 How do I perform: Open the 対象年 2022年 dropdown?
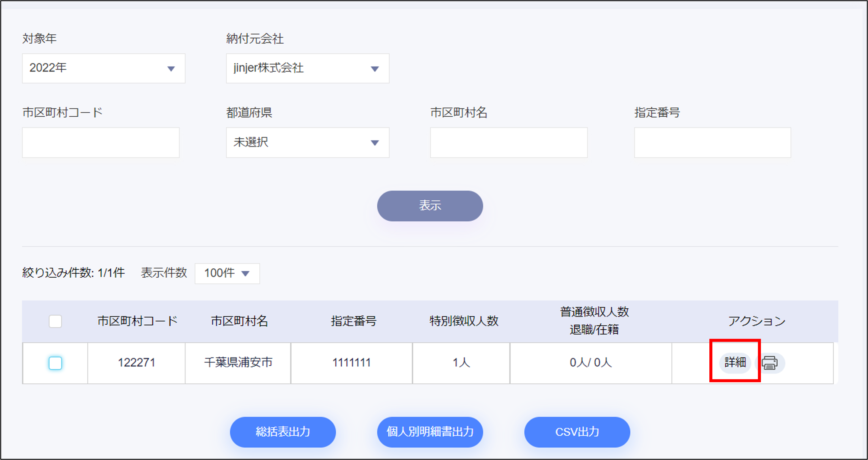[x=103, y=68]
